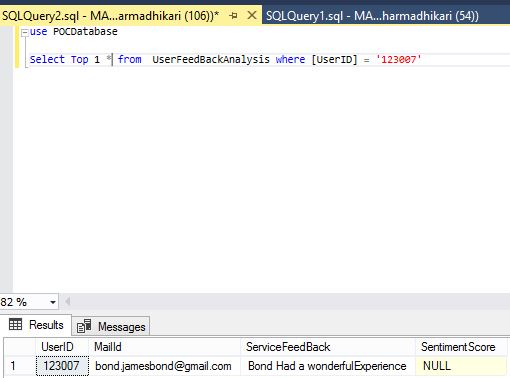Click the horizontal scrollbar left arrow
Image resolution: width=510 pixels, height=378 pixels.
pos(67,302)
